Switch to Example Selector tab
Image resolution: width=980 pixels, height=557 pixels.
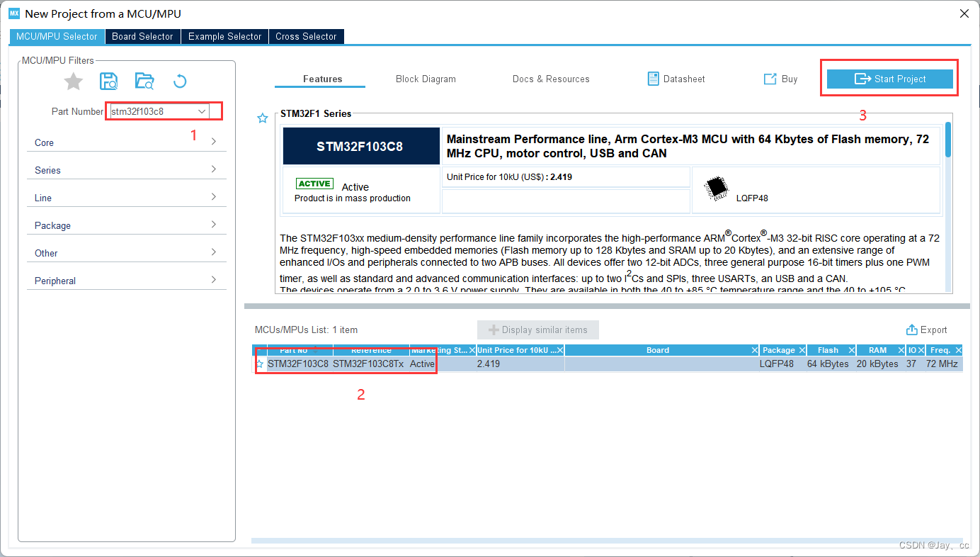[224, 36]
